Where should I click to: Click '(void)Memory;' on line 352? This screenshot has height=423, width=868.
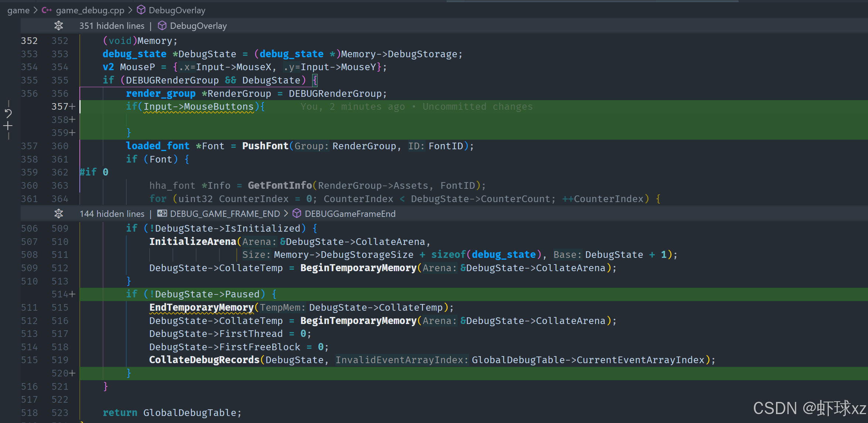(x=140, y=41)
